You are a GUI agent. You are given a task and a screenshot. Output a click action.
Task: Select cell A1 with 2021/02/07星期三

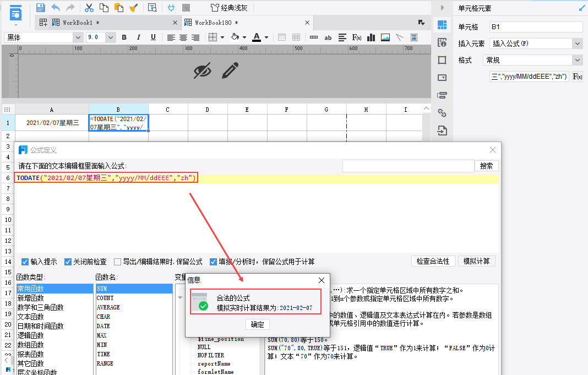[x=52, y=123]
